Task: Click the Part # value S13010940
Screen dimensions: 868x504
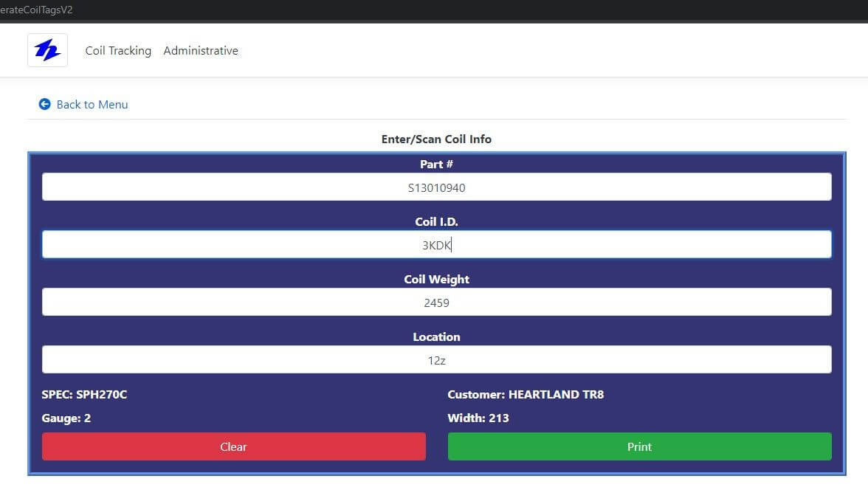Action: click(436, 187)
